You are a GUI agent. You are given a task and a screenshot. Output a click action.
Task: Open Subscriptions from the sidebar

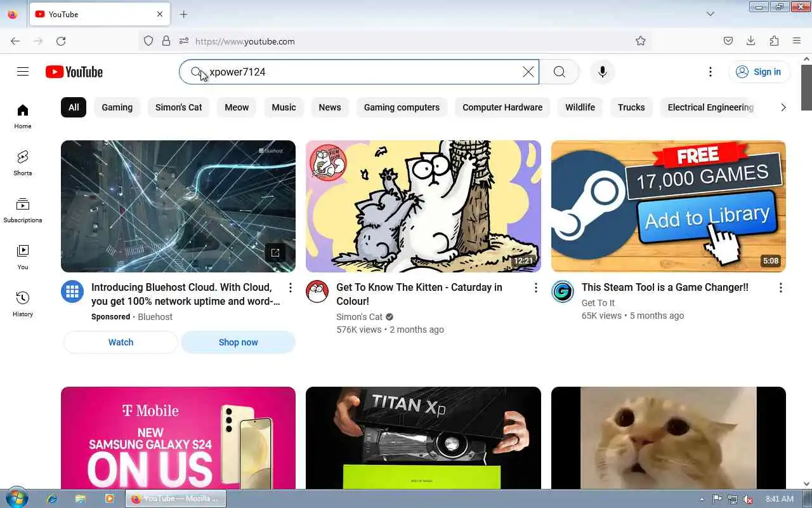tap(23, 210)
